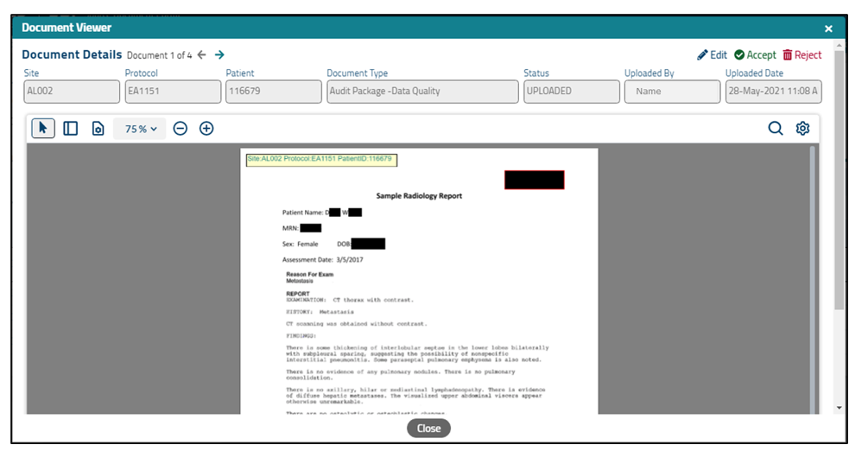This screenshot has height=464, width=868.
Task: Select the pointer cursor tool
Action: click(43, 129)
